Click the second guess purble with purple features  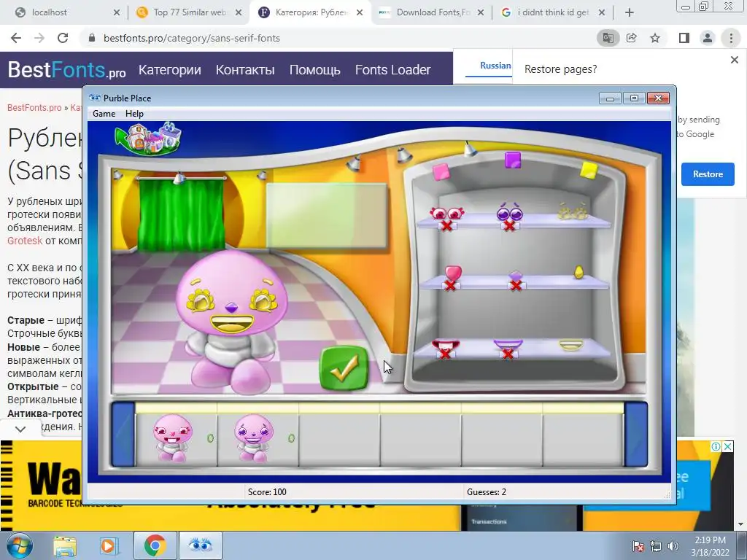click(x=253, y=438)
